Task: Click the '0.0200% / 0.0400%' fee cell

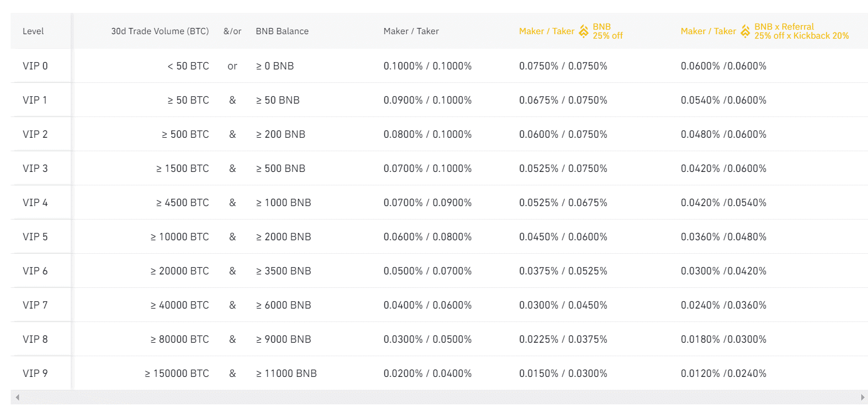Action: [428, 374]
